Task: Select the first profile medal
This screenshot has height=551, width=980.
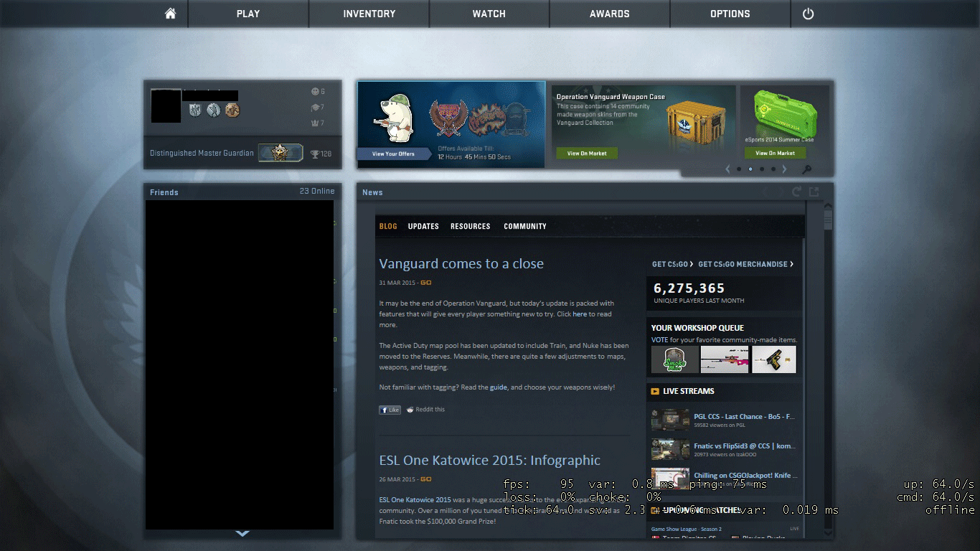Action: tap(195, 110)
